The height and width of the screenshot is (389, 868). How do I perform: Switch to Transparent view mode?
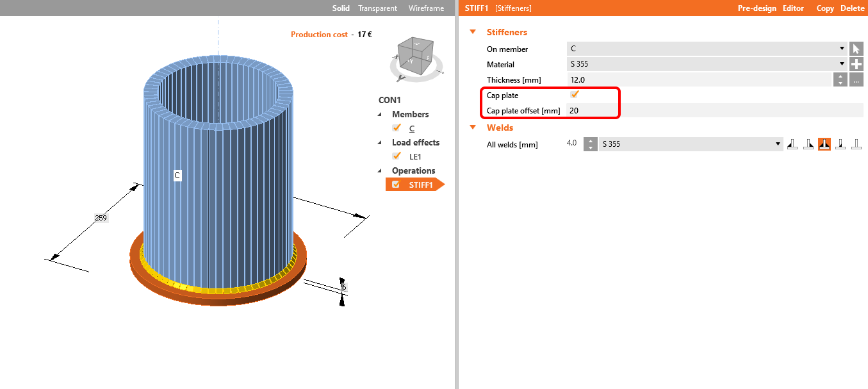tap(377, 8)
